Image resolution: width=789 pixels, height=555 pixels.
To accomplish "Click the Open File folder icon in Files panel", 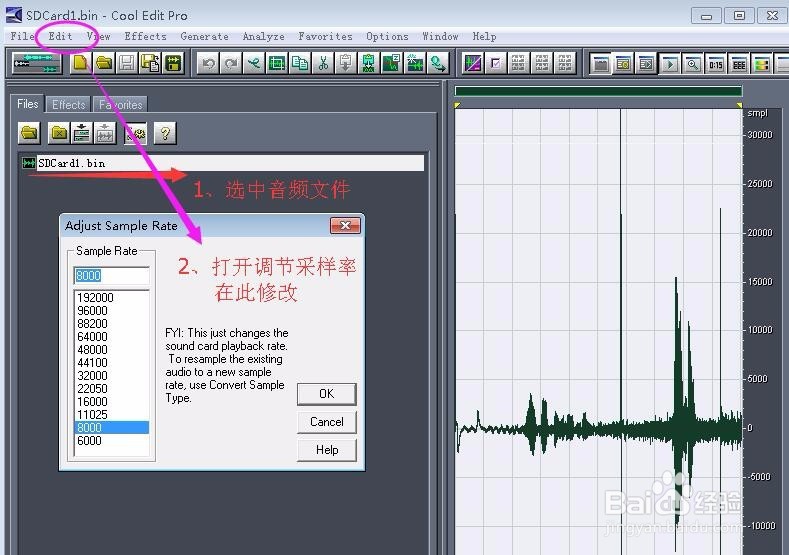I will point(30,133).
